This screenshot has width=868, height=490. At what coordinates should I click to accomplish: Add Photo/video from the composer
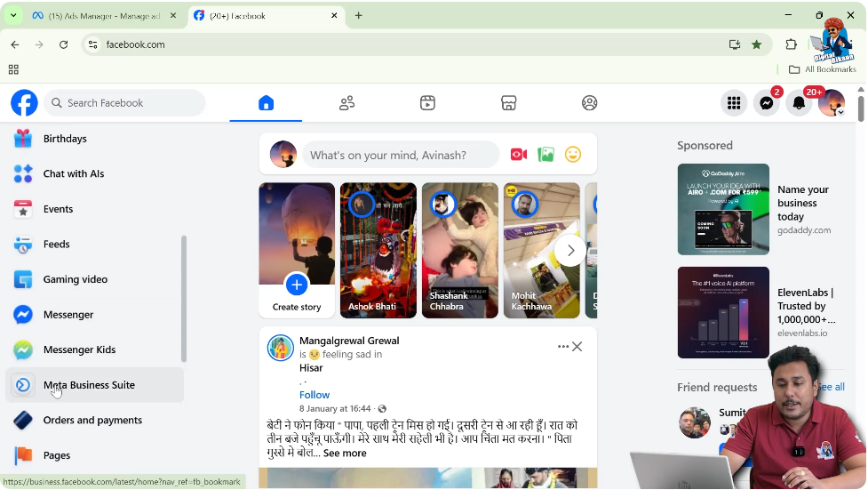(545, 155)
